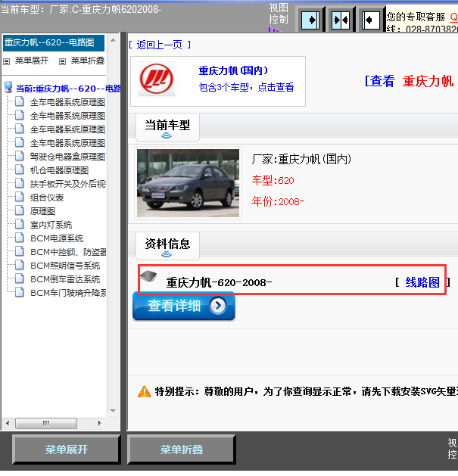Click the document icon for 室内灯系统
458x476 pixels.
tap(20, 224)
